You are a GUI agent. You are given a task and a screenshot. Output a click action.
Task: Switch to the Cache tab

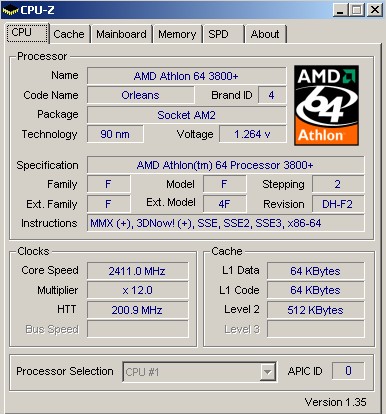(x=69, y=34)
